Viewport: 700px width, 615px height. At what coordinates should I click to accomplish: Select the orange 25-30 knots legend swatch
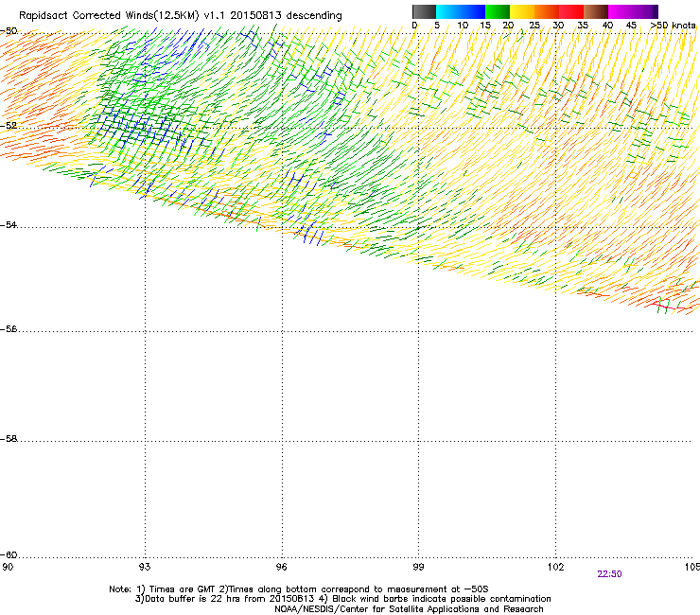point(547,11)
